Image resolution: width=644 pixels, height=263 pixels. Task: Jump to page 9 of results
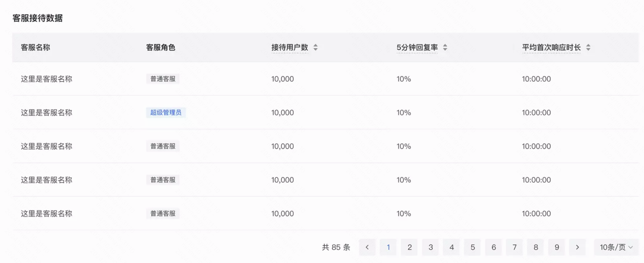[x=556, y=247]
